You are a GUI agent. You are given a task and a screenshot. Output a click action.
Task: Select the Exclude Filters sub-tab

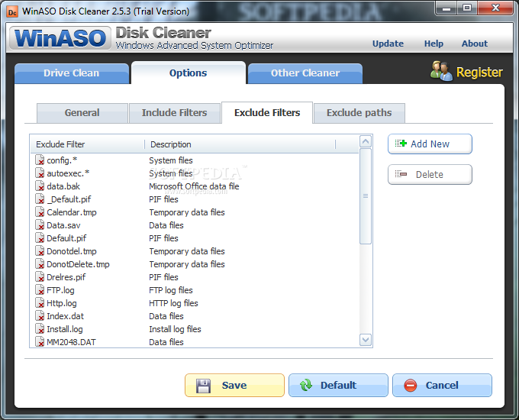267,112
